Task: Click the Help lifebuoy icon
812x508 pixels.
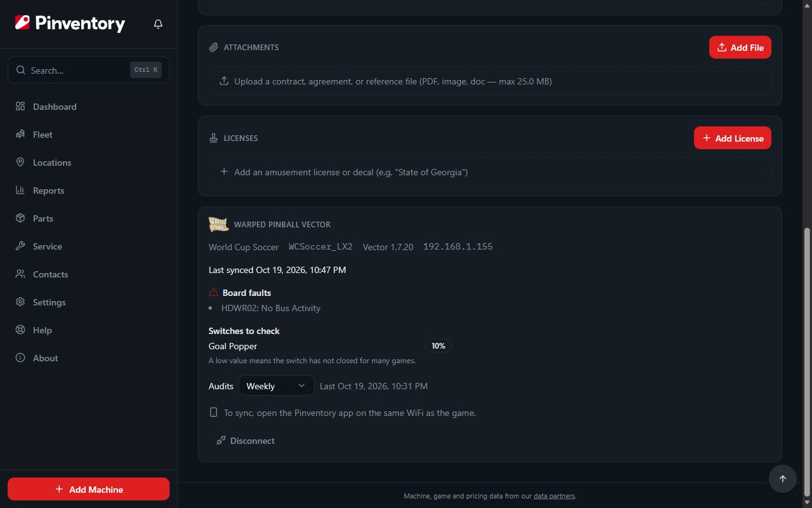Action: [20, 330]
